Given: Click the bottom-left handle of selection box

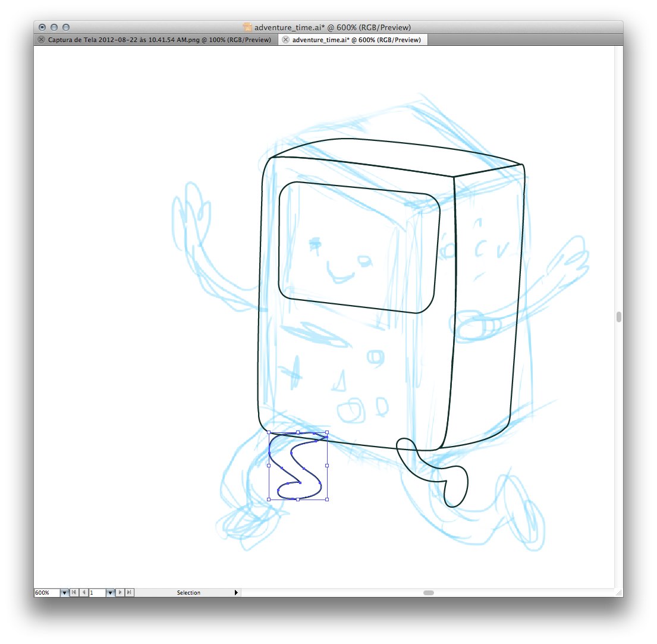Looking at the screenshot, I should pos(269,500).
